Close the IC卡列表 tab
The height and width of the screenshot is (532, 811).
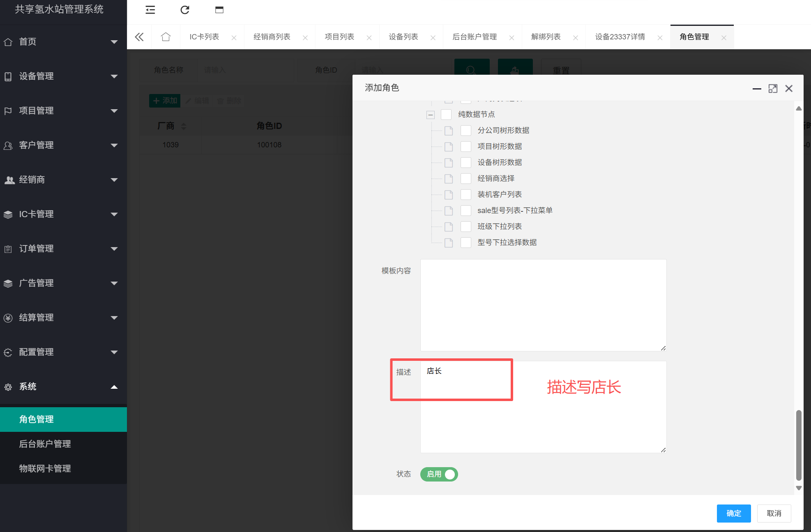point(234,38)
